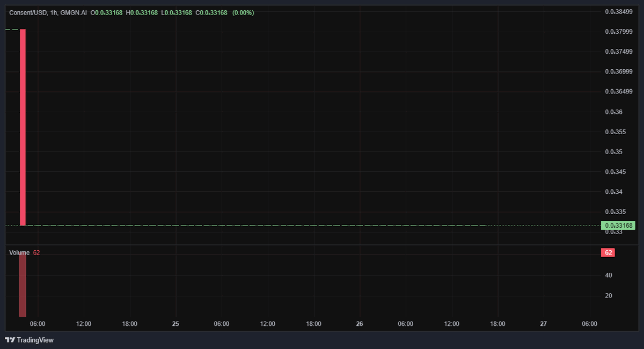Click the Low value L0.0₅33168
644x349 pixels.
pyautogui.click(x=177, y=12)
